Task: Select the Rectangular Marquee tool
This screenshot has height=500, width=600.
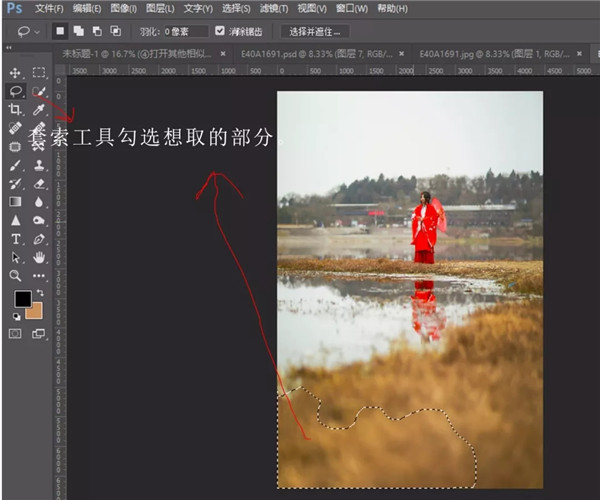Action: (39, 73)
